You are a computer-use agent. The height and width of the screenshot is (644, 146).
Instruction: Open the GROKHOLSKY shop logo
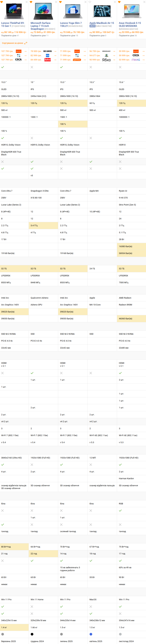(106, 51)
